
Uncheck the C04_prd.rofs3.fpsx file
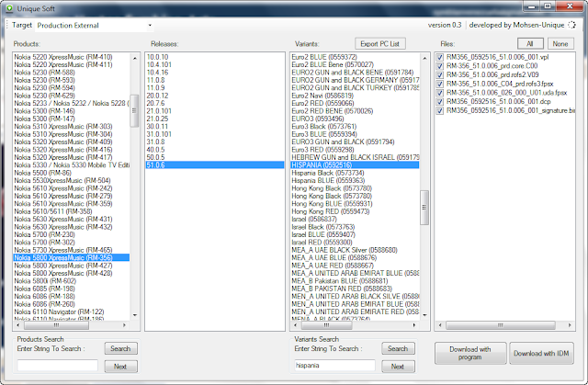pos(440,84)
